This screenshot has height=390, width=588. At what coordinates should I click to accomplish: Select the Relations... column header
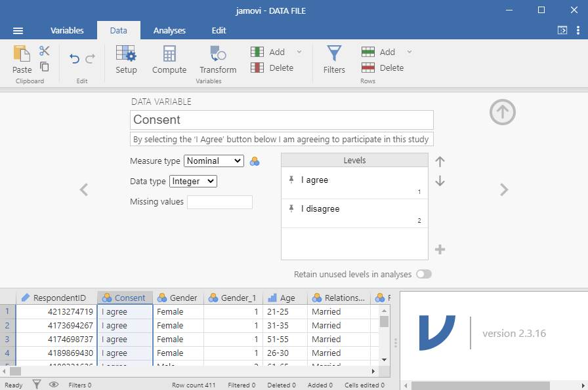pyautogui.click(x=339, y=298)
